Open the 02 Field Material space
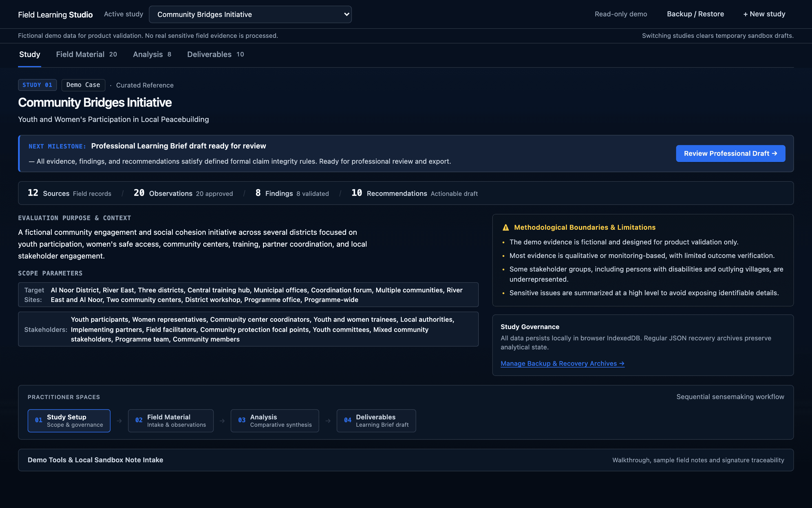This screenshot has width=812, height=508. coord(171,421)
